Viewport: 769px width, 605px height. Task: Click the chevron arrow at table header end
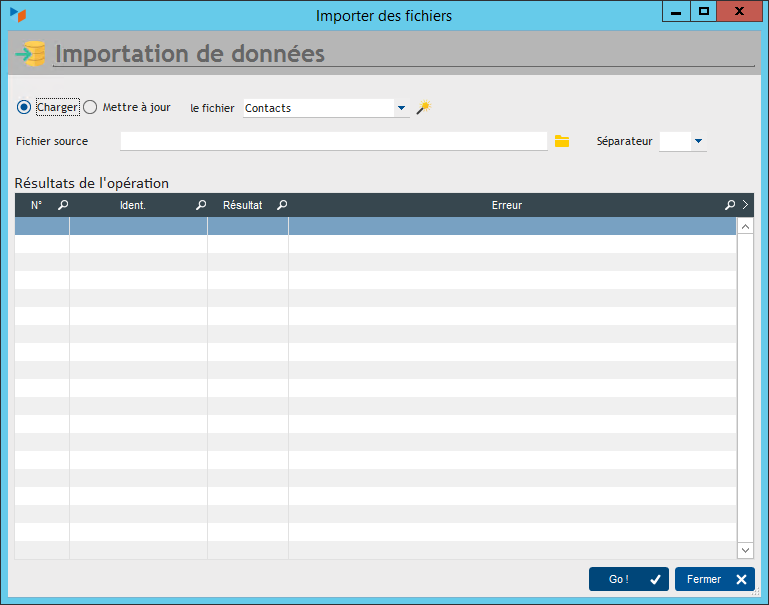pyautogui.click(x=744, y=205)
